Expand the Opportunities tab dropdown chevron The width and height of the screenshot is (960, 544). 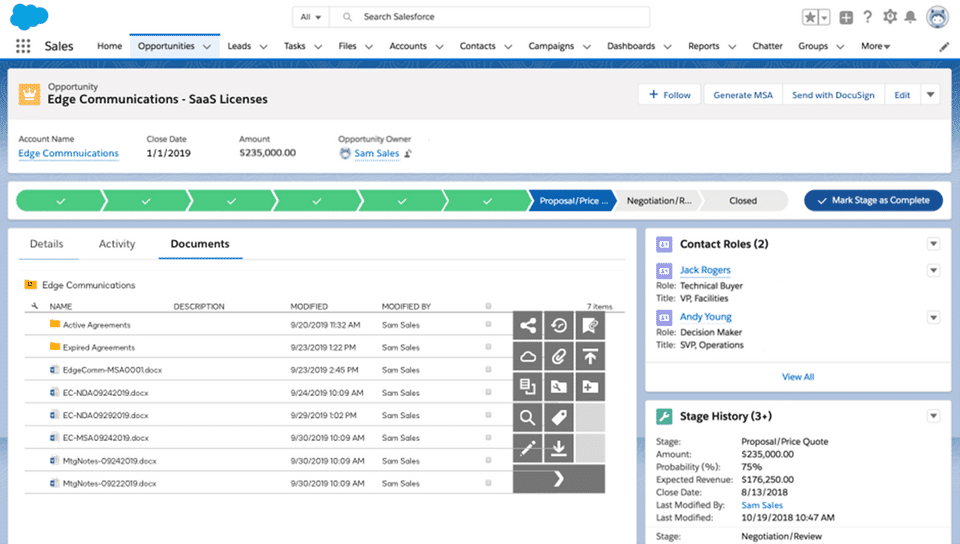point(207,47)
